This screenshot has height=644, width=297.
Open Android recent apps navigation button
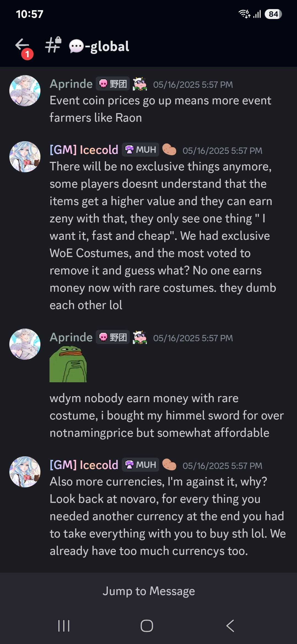(x=64, y=626)
